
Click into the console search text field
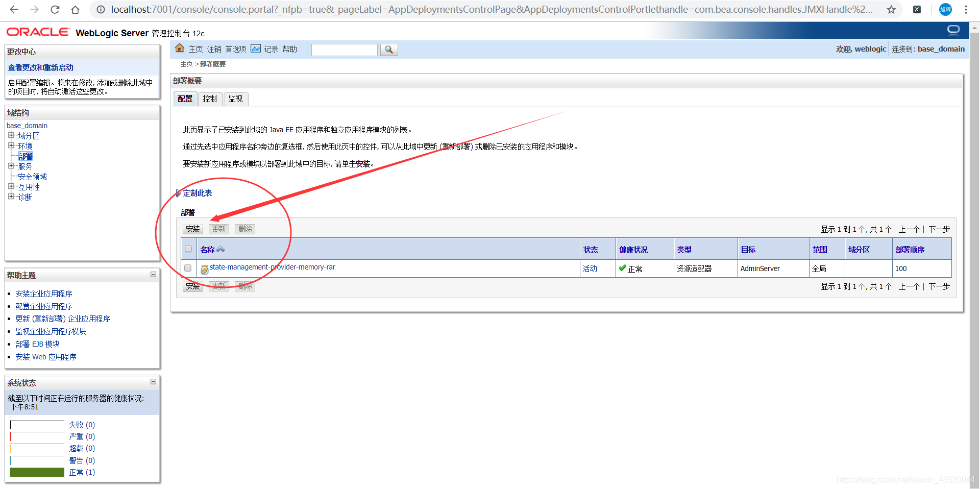345,50
